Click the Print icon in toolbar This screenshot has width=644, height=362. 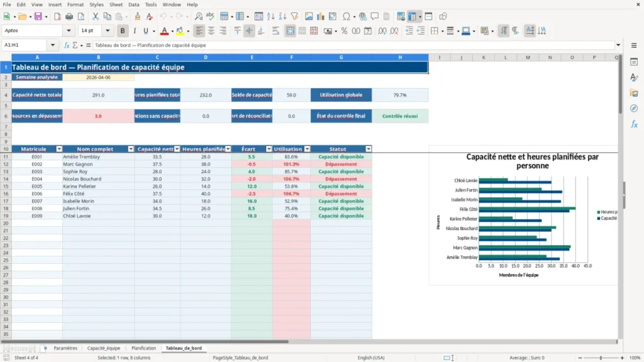pos(69,16)
